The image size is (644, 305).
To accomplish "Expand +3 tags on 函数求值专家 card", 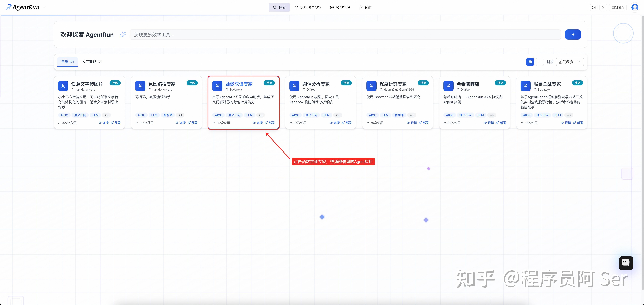I will click(x=260, y=115).
